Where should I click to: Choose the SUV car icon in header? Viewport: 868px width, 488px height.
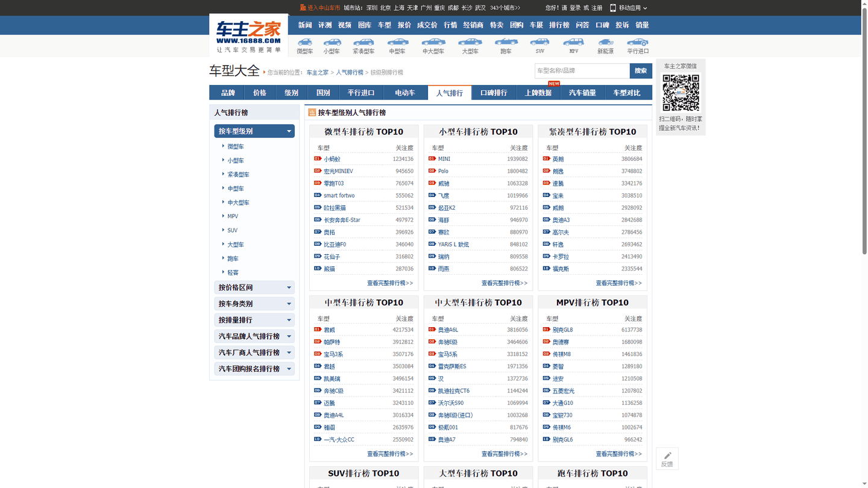[x=539, y=42]
